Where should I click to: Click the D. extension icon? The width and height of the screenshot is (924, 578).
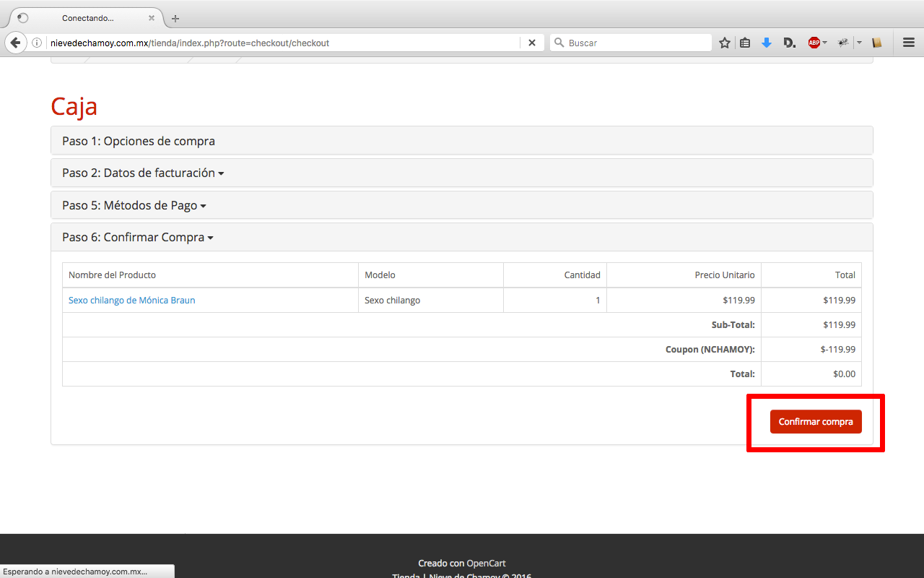pos(789,43)
